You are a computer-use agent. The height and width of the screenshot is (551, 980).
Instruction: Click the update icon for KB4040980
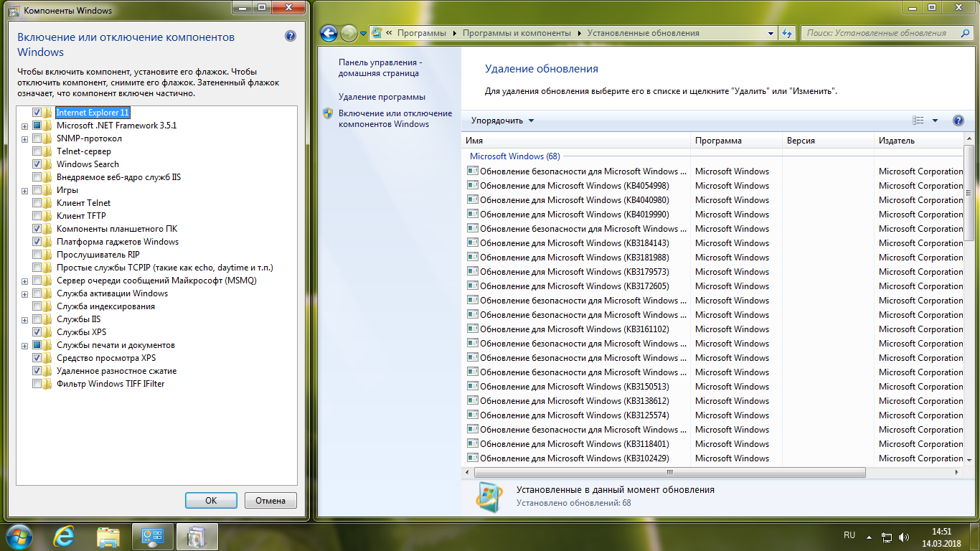[472, 200]
